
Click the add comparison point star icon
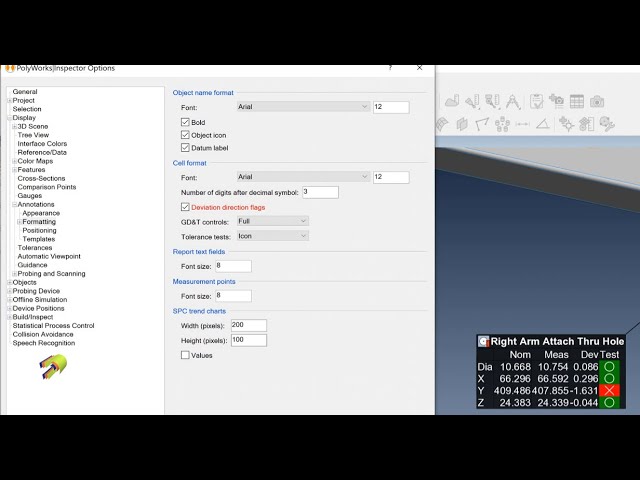coord(567,124)
